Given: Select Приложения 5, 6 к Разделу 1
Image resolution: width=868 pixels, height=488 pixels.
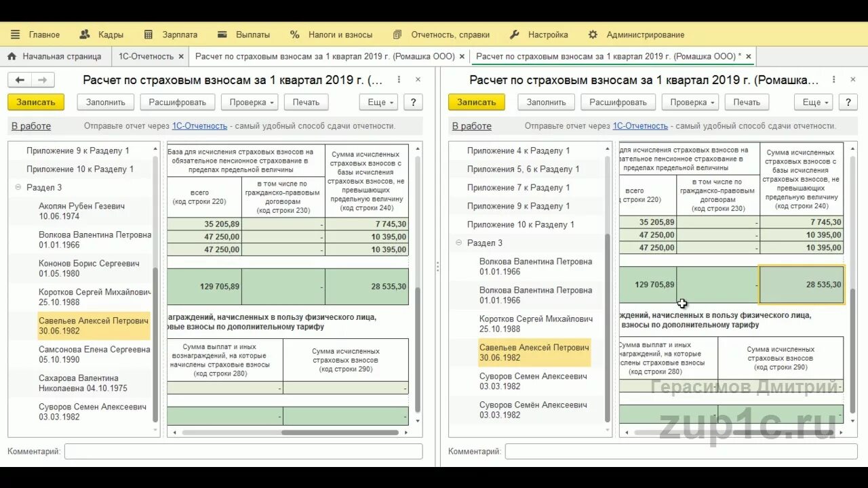Looking at the screenshot, I should pos(524,169).
